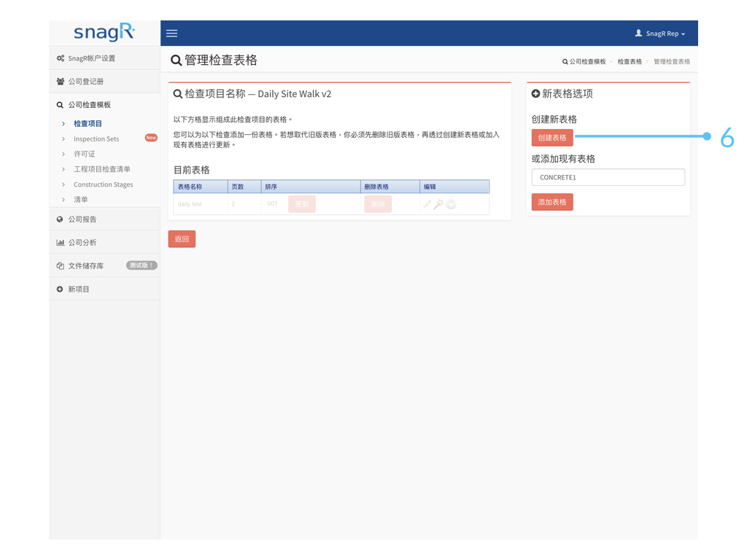Click the 删除表格 column header
747x560 pixels.
(x=390, y=187)
